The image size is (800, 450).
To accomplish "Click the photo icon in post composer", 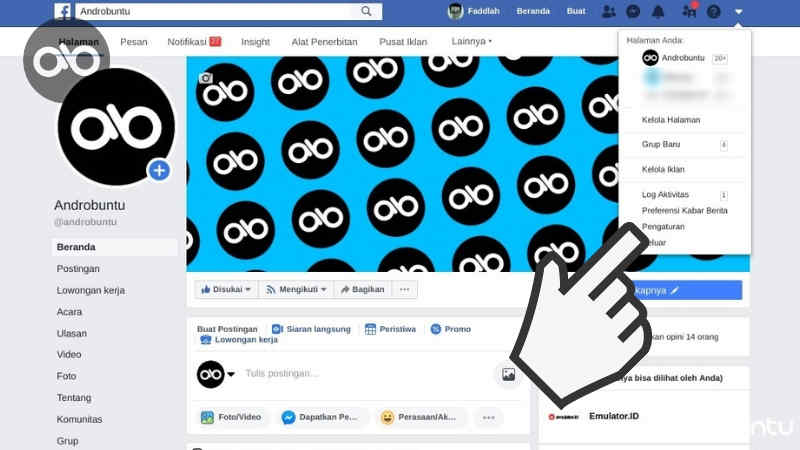I will pos(508,374).
